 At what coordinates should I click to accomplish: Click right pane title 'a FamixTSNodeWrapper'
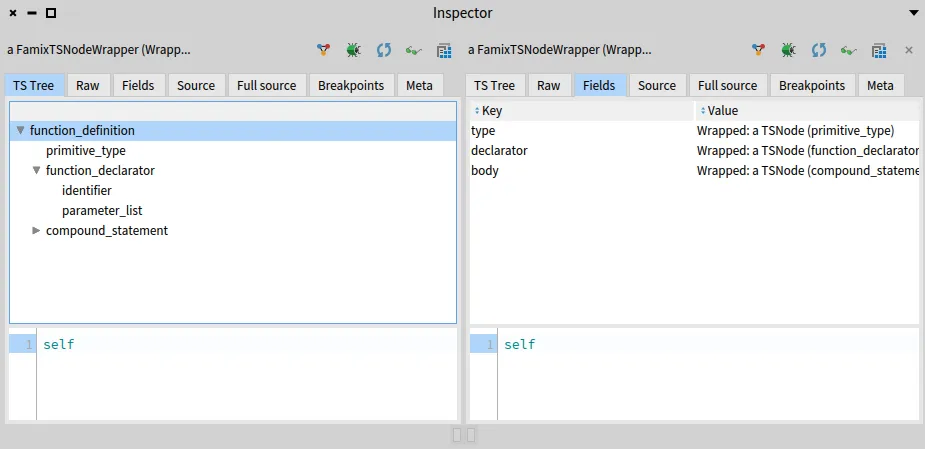[560, 50]
